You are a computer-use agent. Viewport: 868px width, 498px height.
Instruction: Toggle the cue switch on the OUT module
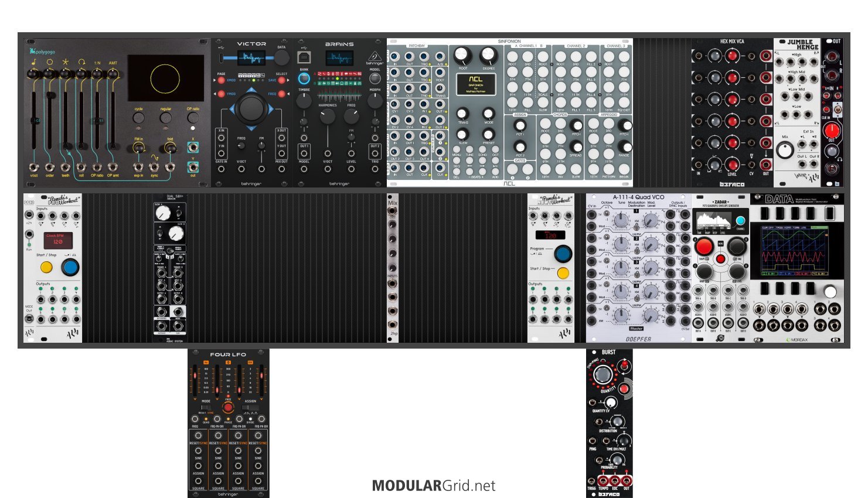pyautogui.click(x=838, y=109)
